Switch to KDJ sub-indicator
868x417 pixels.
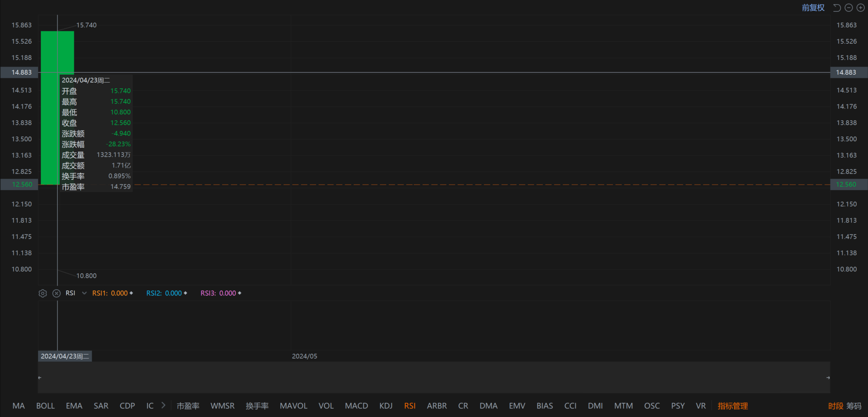(386, 406)
